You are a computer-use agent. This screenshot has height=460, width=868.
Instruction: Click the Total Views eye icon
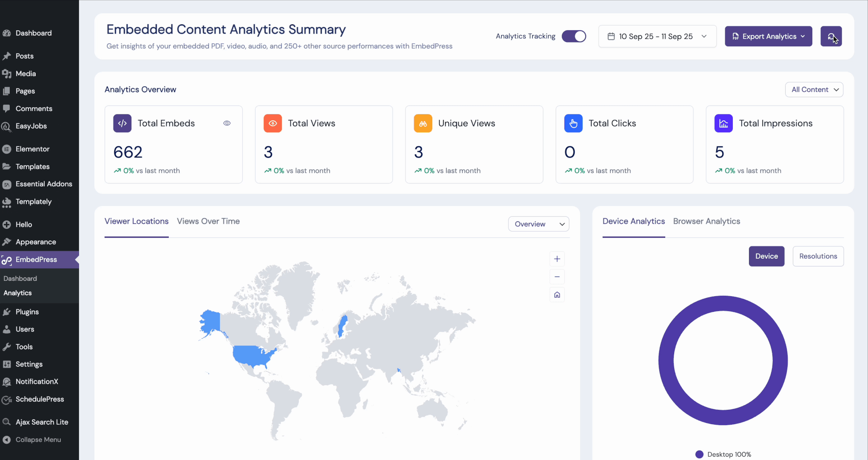point(273,123)
